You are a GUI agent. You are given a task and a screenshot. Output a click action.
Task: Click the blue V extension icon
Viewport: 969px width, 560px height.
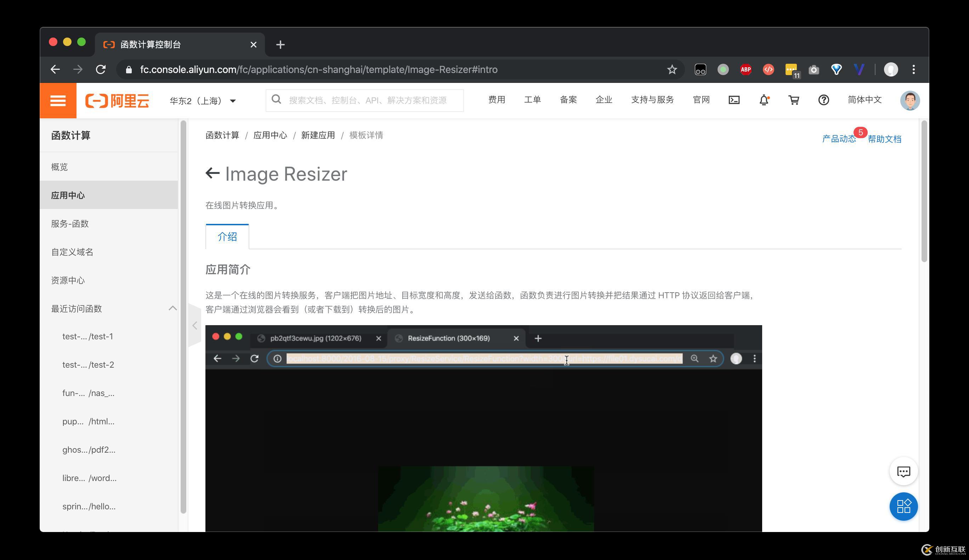coord(858,70)
